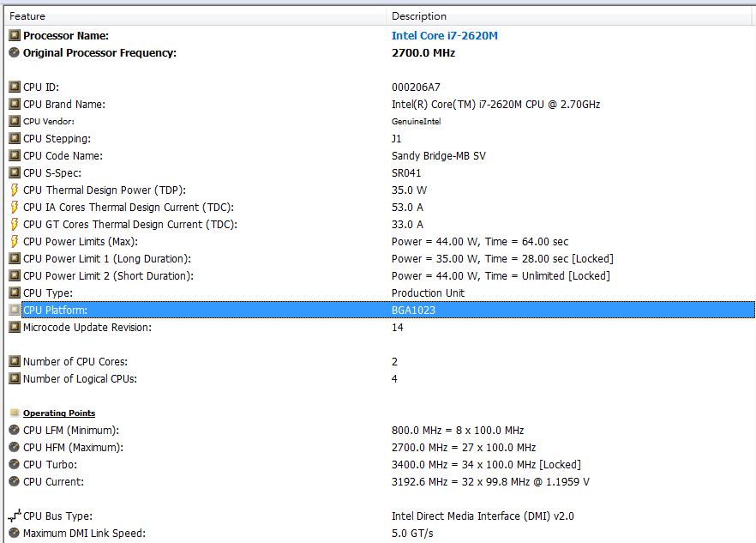Click the chip icon next to CPU ID
The image size is (756, 543).
15,87
